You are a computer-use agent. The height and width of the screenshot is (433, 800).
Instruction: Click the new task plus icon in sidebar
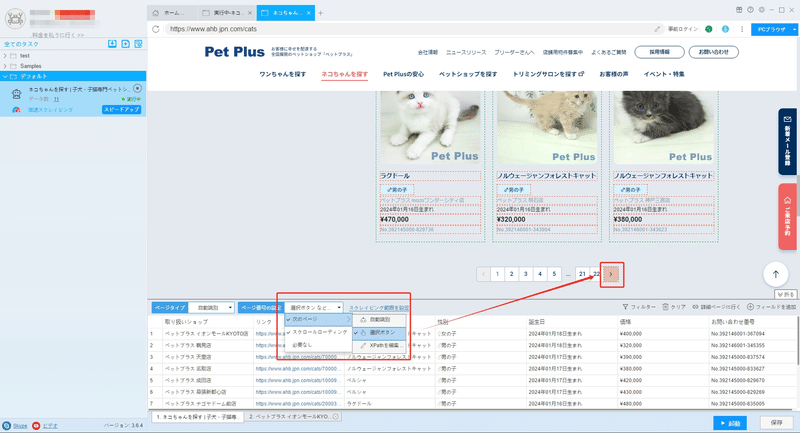click(x=126, y=44)
